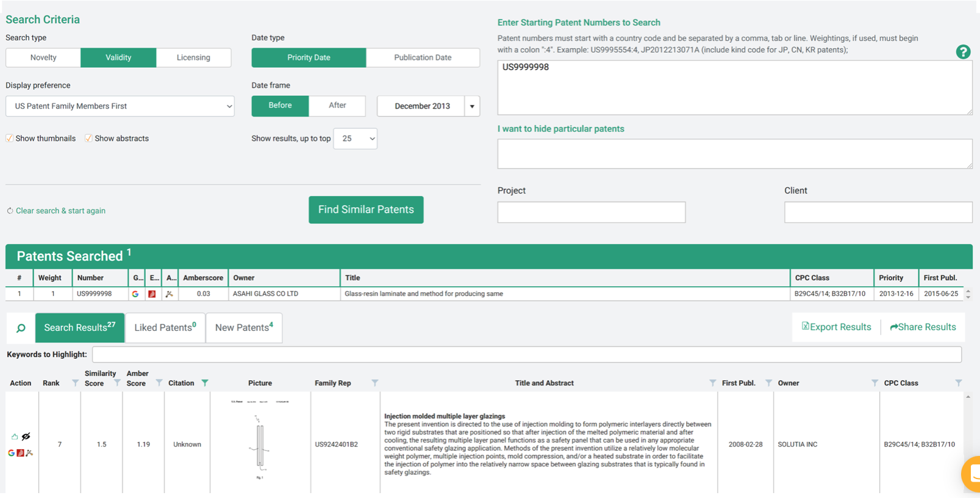Click the magnifier search icon beside Search Results

coord(21,328)
